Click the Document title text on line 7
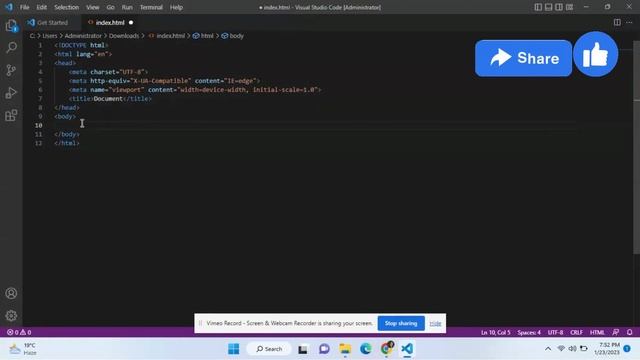This screenshot has height=360, width=640. [x=108, y=99]
